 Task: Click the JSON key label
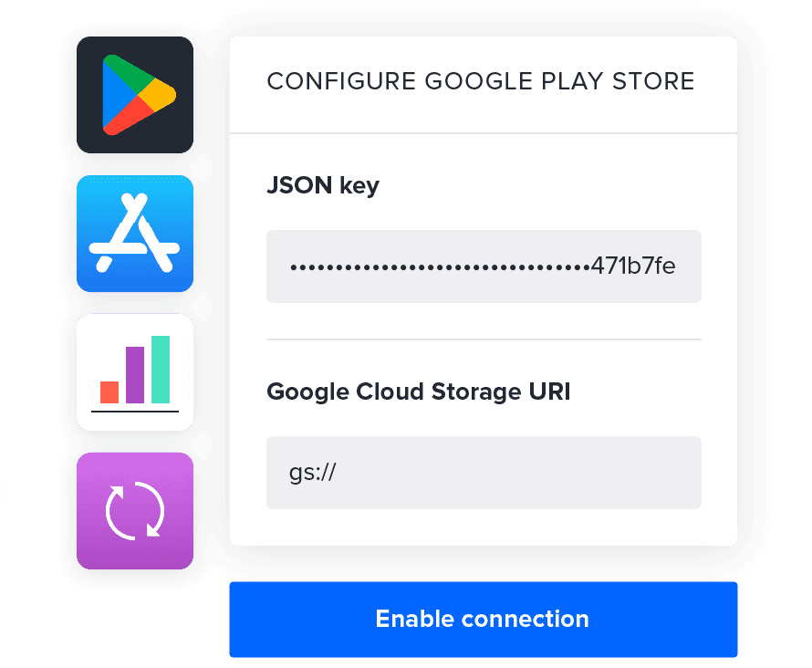(323, 186)
